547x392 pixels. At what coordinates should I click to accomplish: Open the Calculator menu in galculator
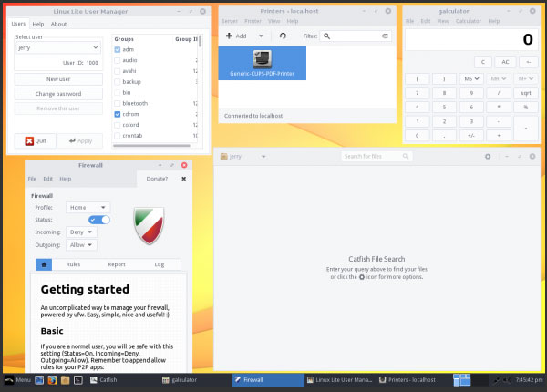469,21
